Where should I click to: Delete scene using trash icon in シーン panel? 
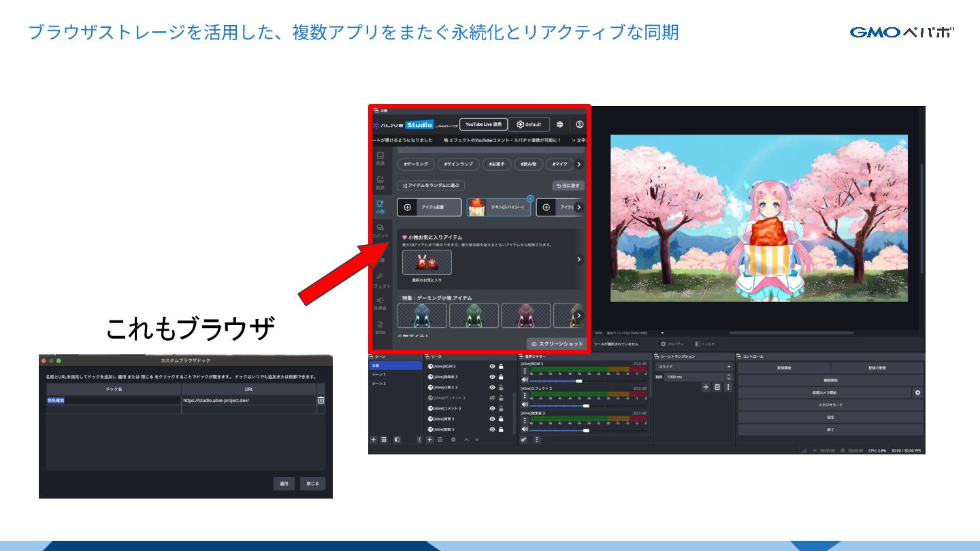click(384, 439)
